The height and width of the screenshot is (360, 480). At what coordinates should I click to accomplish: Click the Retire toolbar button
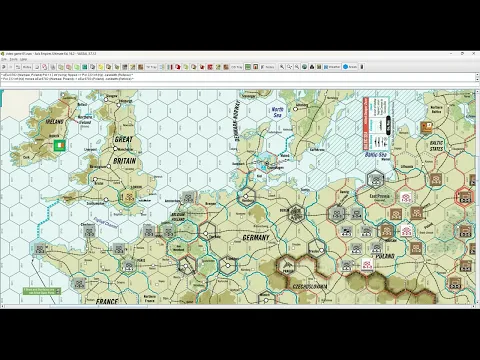point(27,67)
